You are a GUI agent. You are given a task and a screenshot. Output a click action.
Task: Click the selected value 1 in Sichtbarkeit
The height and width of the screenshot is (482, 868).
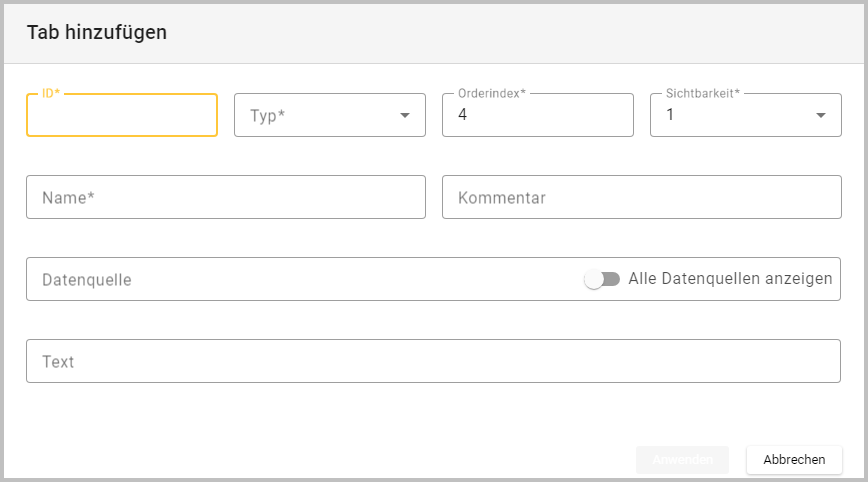670,116
